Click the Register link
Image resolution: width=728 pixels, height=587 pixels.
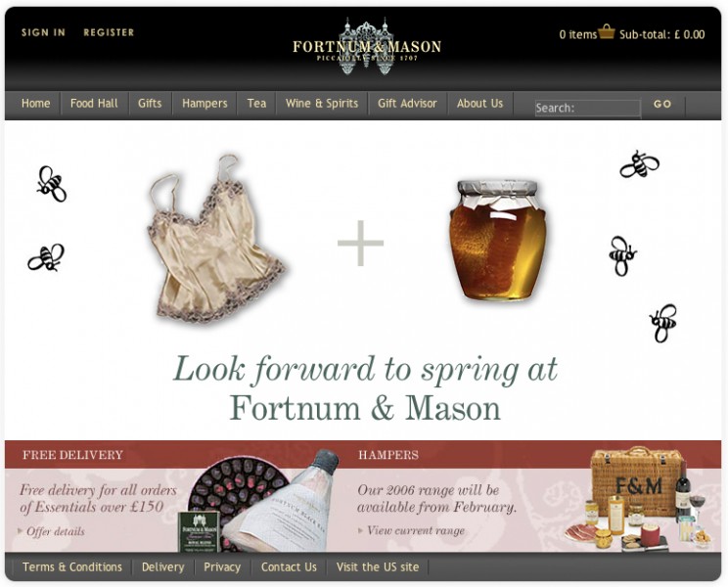(x=109, y=32)
